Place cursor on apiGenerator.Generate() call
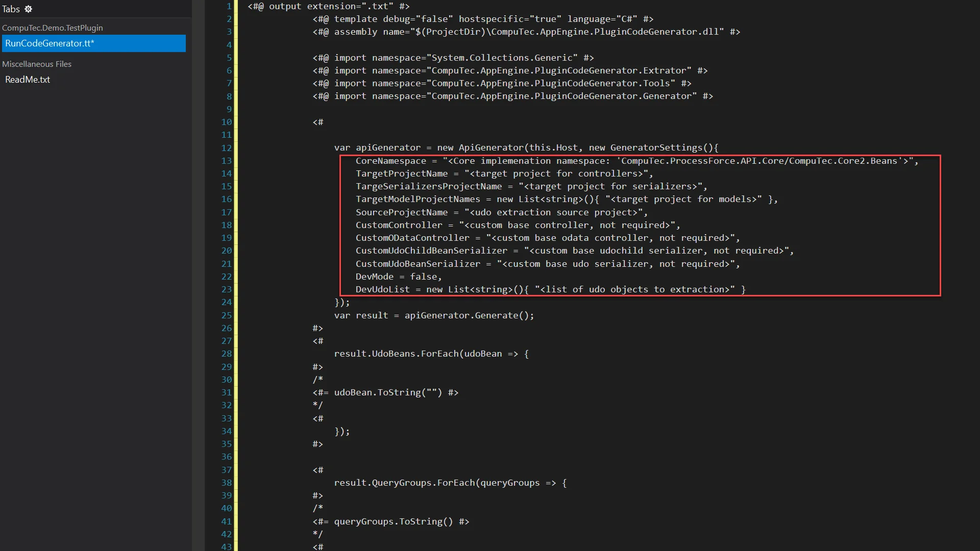The height and width of the screenshot is (551, 980). point(469,315)
